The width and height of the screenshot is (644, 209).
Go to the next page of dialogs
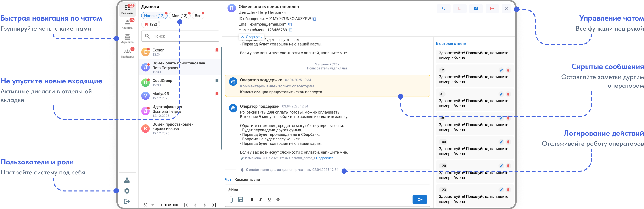pos(205,205)
